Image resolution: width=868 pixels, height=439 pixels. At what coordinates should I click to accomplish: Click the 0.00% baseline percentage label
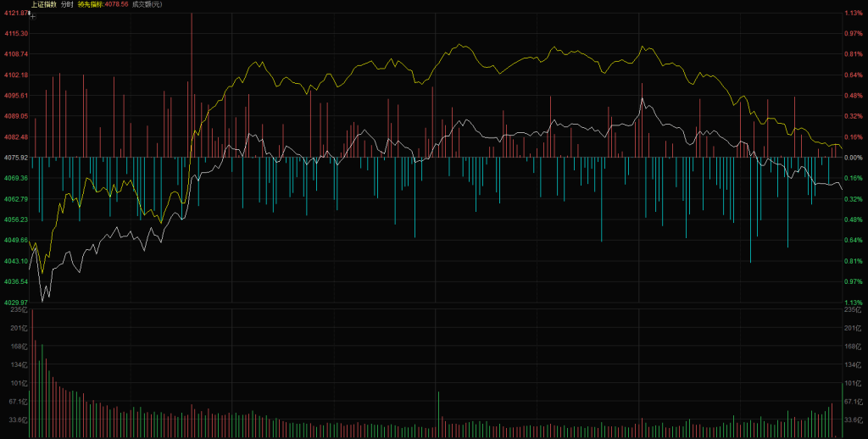click(854, 158)
